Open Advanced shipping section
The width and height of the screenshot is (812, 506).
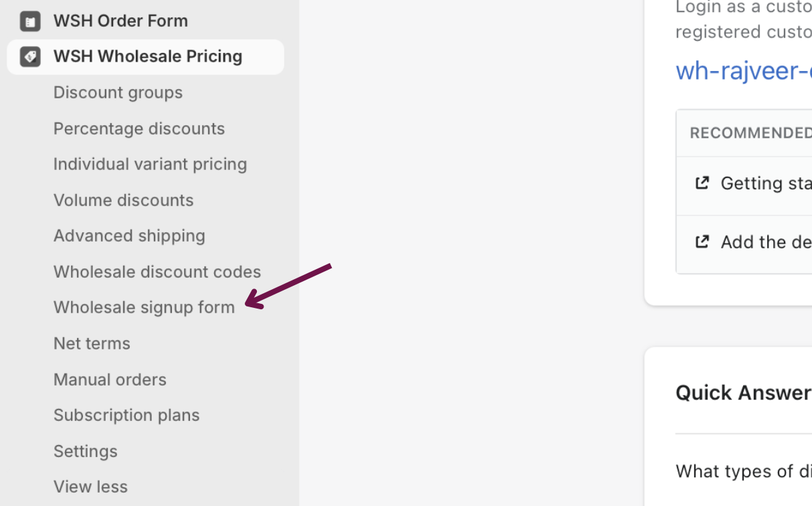click(129, 236)
